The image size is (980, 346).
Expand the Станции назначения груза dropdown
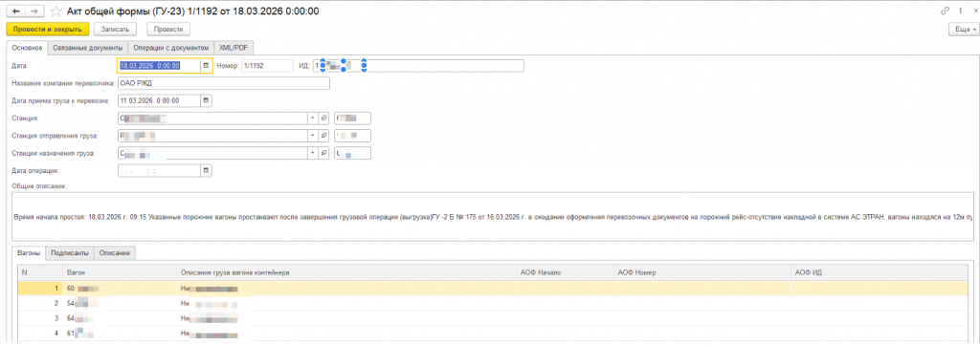[x=313, y=153]
